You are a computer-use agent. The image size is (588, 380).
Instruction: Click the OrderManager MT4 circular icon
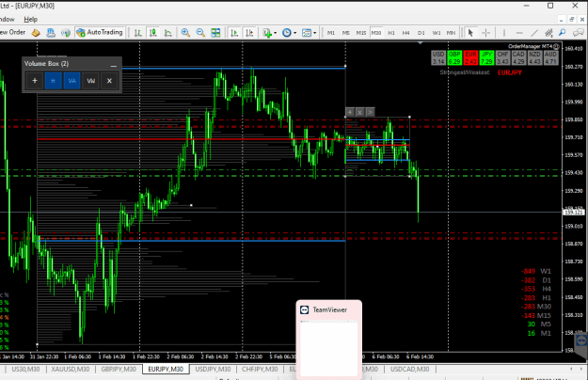pyautogui.click(x=556, y=46)
